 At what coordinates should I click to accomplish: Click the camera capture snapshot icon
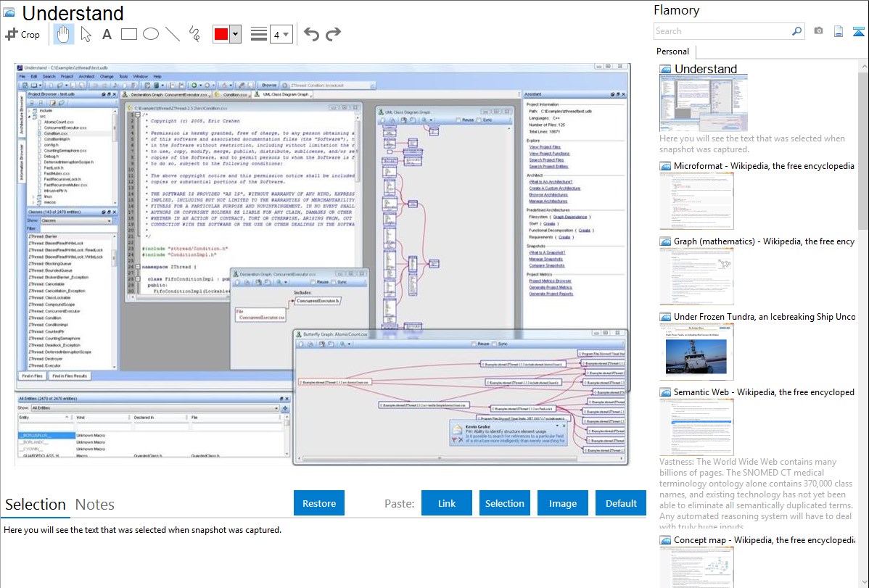818,31
